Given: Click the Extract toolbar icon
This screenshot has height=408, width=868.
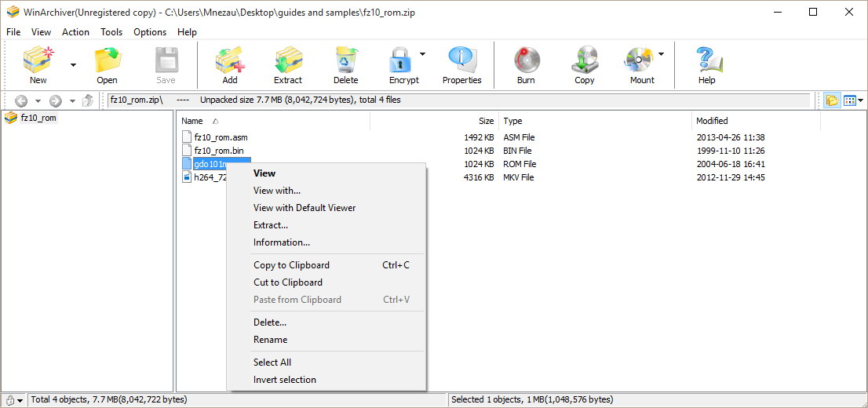Looking at the screenshot, I should (x=288, y=60).
